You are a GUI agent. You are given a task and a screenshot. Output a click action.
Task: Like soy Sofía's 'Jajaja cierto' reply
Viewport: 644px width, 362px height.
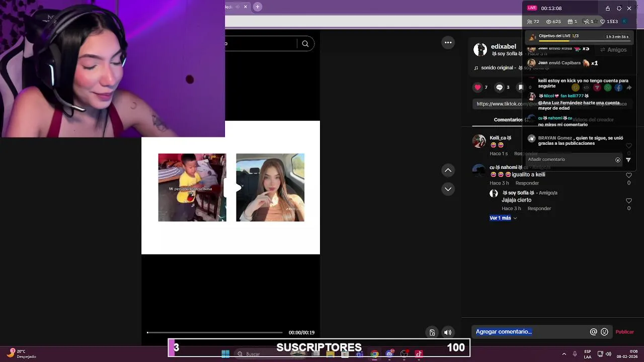point(629,201)
